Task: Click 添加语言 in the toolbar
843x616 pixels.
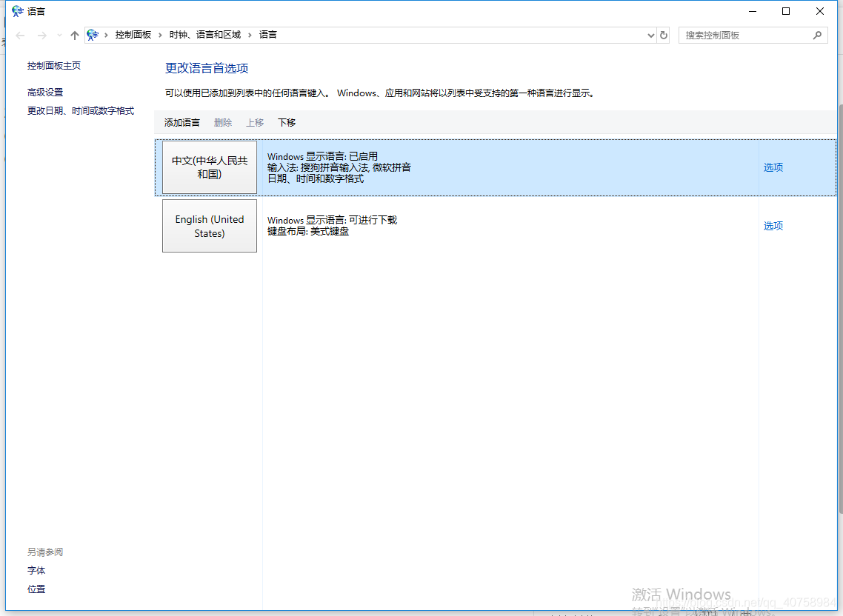Action: [181, 123]
